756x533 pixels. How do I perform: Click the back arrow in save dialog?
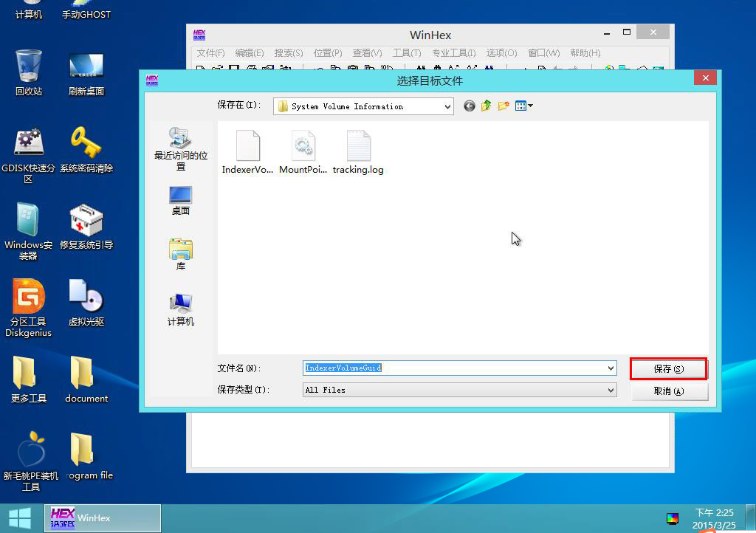pyautogui.click(x=469, y=106)
